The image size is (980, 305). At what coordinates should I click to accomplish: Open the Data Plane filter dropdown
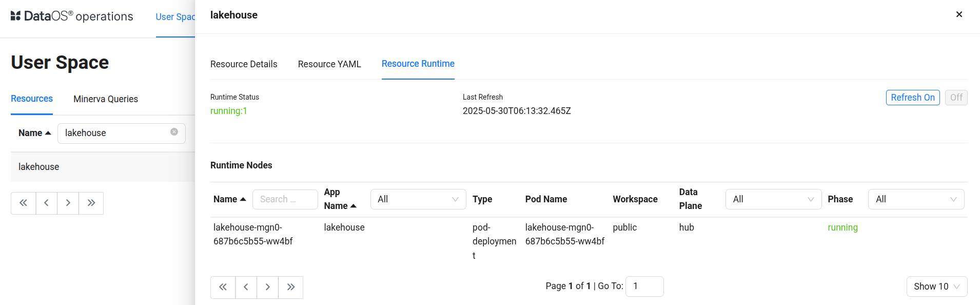(x=773, y=199)
